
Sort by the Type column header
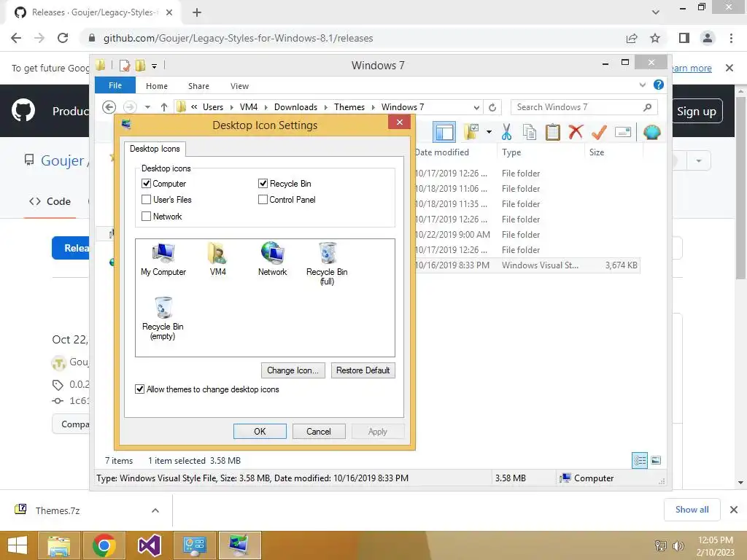pyautogui.click(x=541, y=152)
